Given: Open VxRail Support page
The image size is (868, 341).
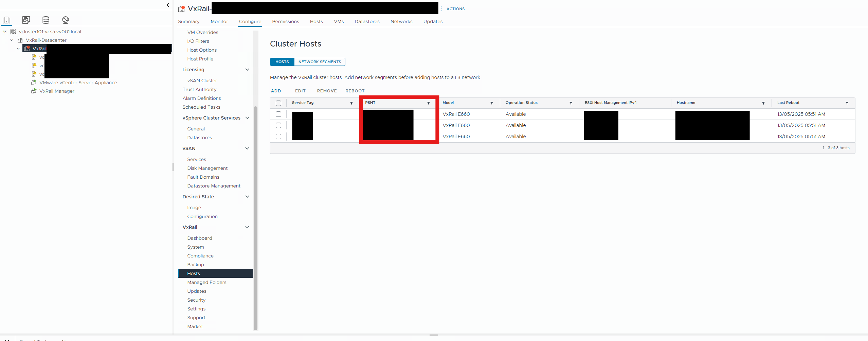Looking at the screenshot, I should coord(196,318).
